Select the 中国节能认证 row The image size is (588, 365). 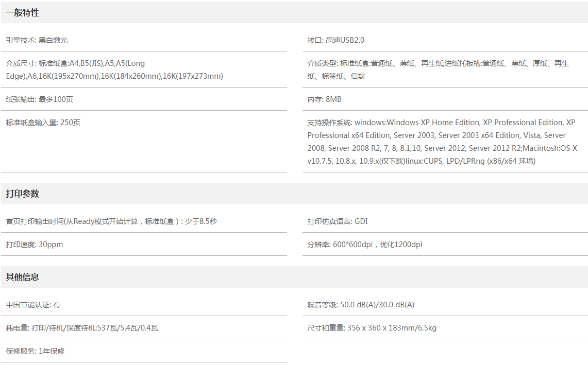point(33,305)
